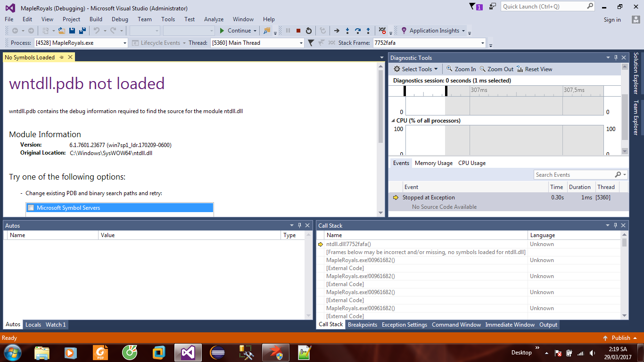The image size is (644, 362).
Task: Open the Debug menu
Action: tap(120, 19)
